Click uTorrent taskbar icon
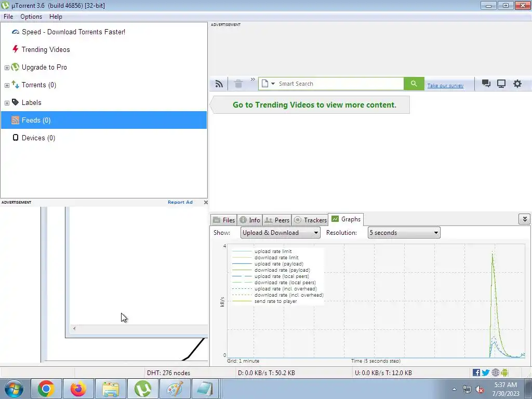Screen dimensions: 532x399 pos(142,389)
